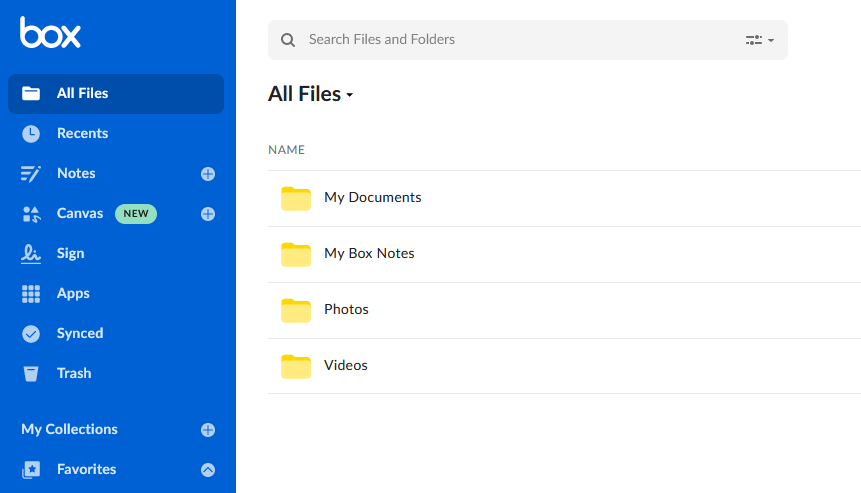Open Recents from the sidebar
Image resolution: width=861 pixels, height=493 pixels.
click(82, 133)
